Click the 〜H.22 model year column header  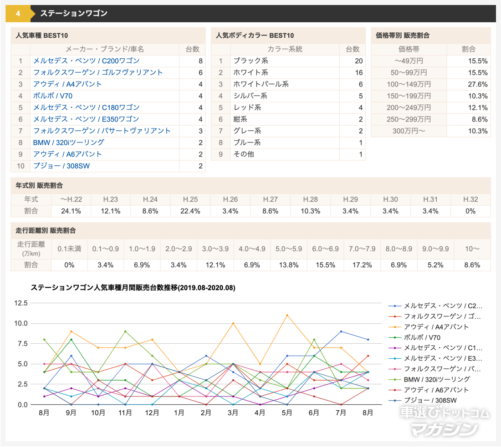[71, 199]
